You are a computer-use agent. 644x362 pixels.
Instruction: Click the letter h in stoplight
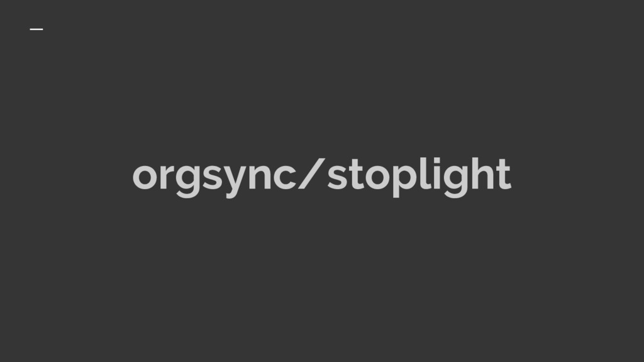(481, 173)
